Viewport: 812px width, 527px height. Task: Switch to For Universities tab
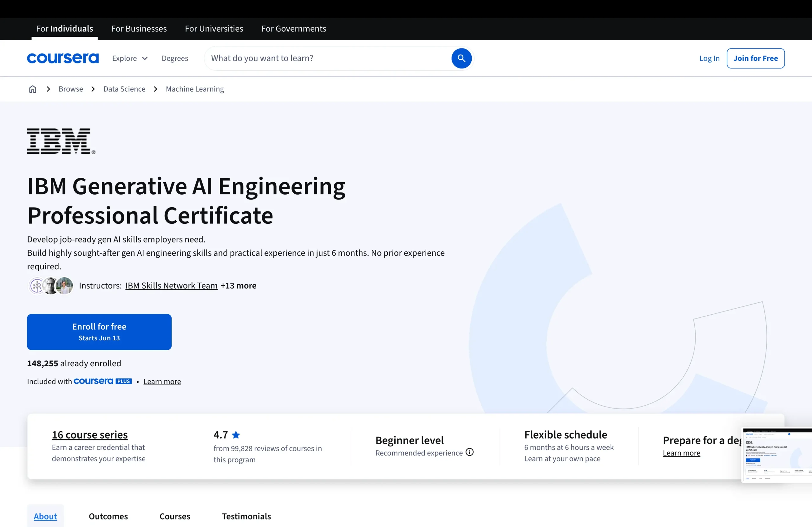[x=214, y=29]
